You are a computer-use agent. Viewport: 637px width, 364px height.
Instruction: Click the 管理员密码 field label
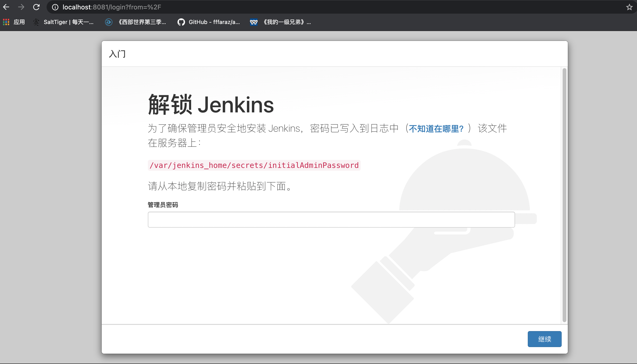coord(163,205)
